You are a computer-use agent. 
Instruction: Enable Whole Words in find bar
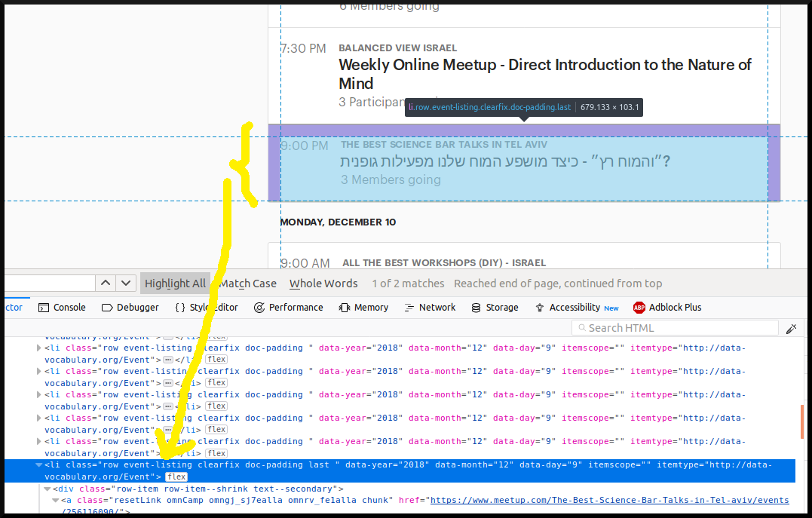coord(323,284)
